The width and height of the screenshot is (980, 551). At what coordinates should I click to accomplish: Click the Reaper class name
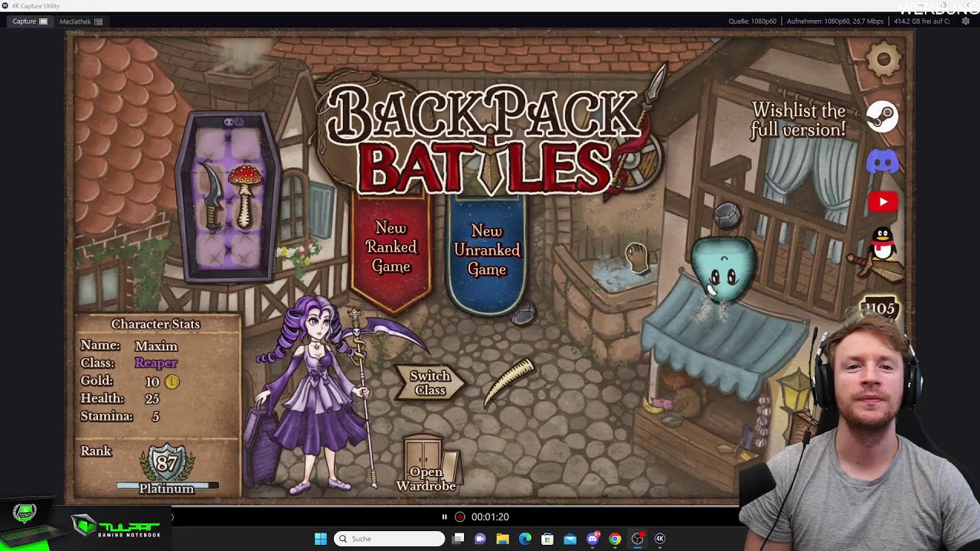click(x=156, y=363)
